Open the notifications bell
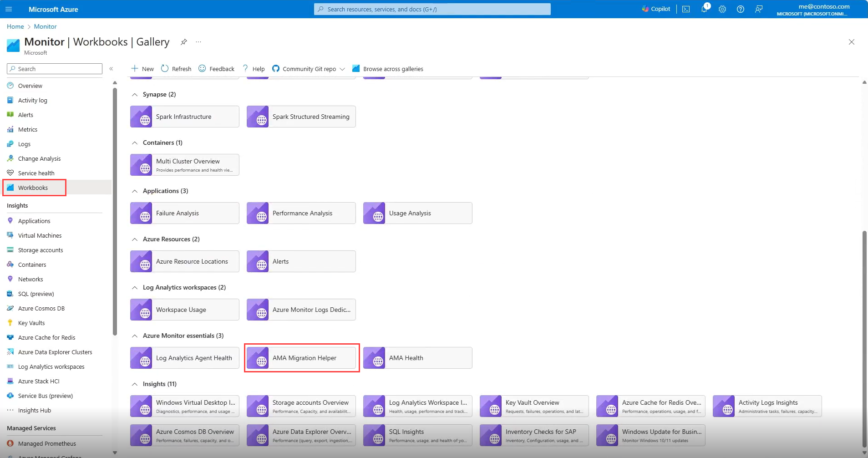 click(x=704, y=9)
